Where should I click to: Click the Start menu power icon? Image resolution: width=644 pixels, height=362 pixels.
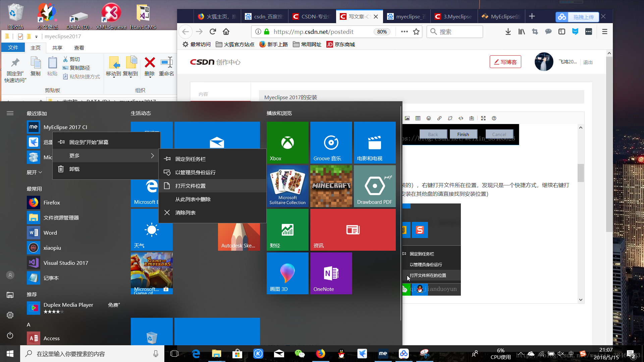pos(10,335)
